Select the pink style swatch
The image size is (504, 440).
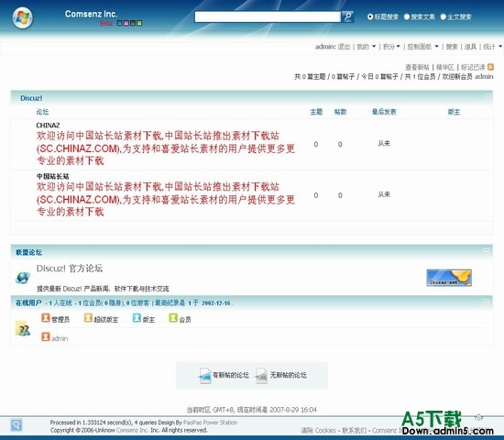126,23
